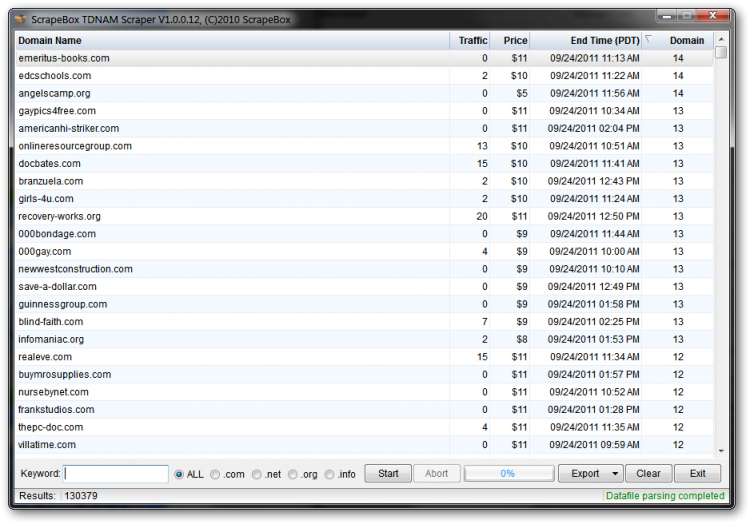Choose the .org domain filter
The height and width of the screenshot is (524, 750).
pos(294,474)
